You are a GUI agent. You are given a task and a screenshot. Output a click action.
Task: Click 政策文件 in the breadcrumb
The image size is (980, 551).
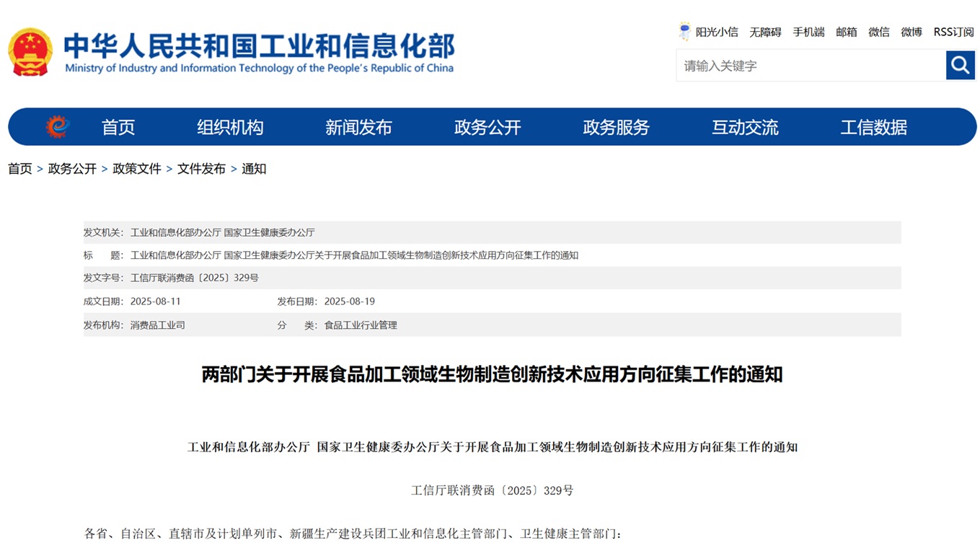coord(137,169)
